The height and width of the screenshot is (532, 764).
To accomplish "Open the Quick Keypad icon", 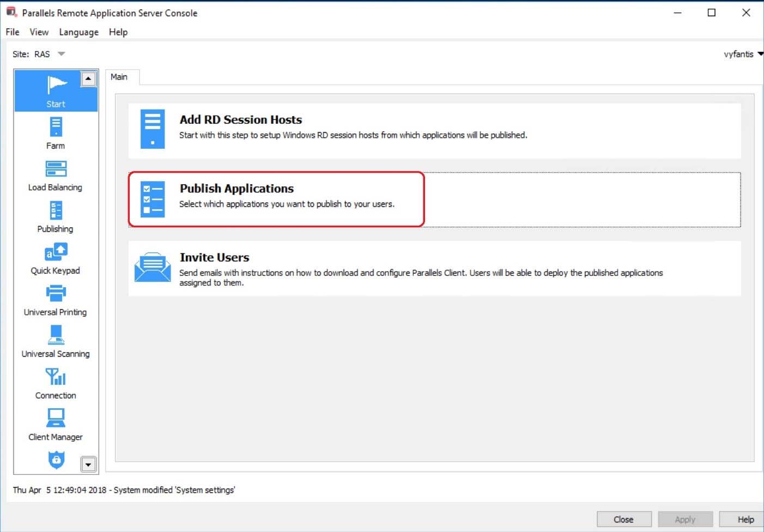I will [56, 252].
